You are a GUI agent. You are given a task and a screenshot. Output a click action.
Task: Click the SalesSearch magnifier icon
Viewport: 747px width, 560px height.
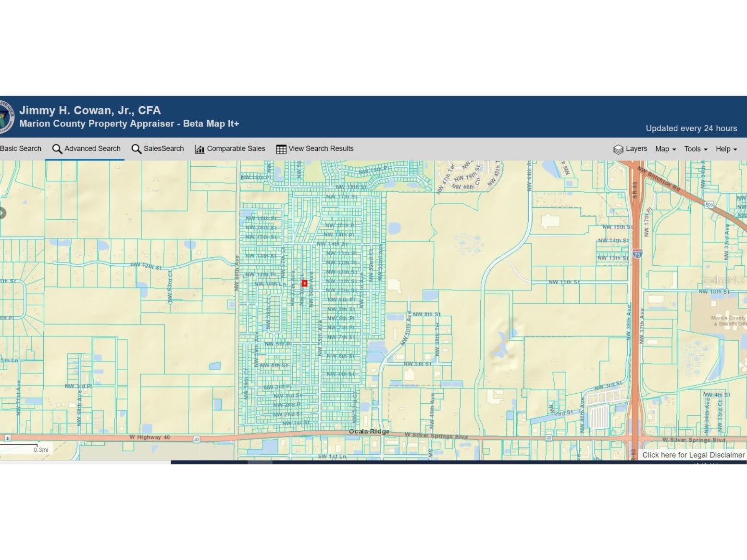[137, 149]
